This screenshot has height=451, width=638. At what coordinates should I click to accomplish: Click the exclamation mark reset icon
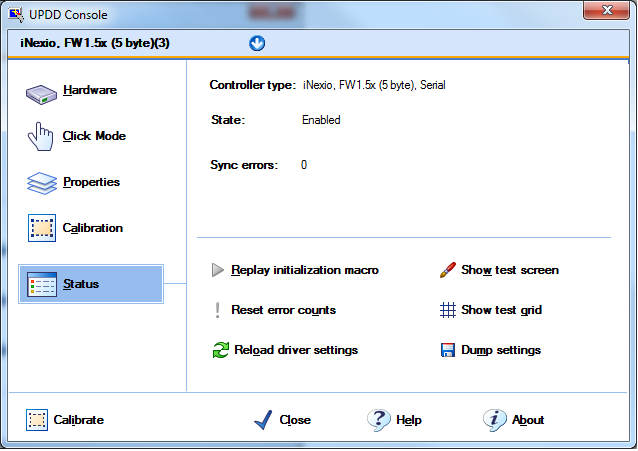tap(218, 310)
